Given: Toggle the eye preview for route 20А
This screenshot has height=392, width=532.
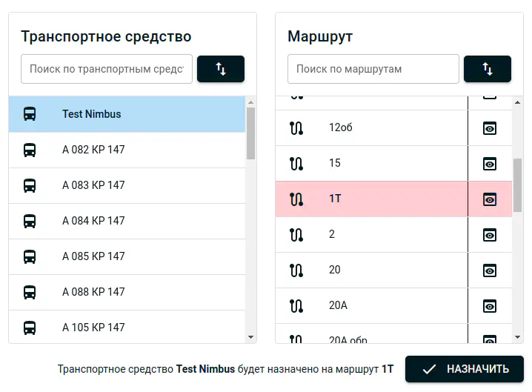Looking at the screenshot, I should [x=489, y=306].
